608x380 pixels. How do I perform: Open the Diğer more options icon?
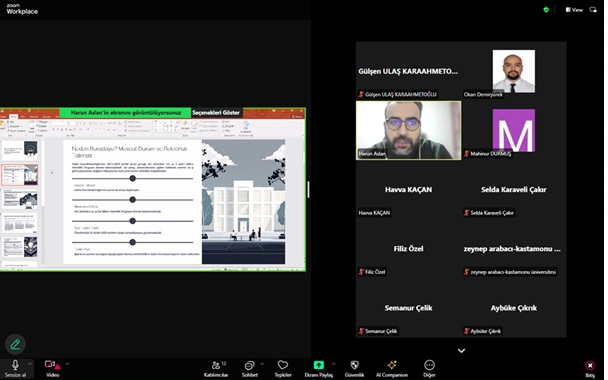pyautogui.click(x=429, y=365)
